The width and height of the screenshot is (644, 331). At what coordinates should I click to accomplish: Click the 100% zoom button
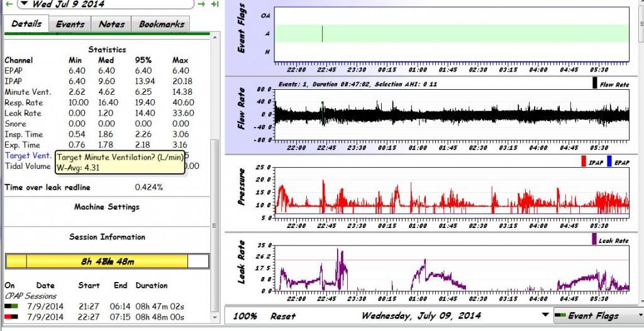point(244,316)
